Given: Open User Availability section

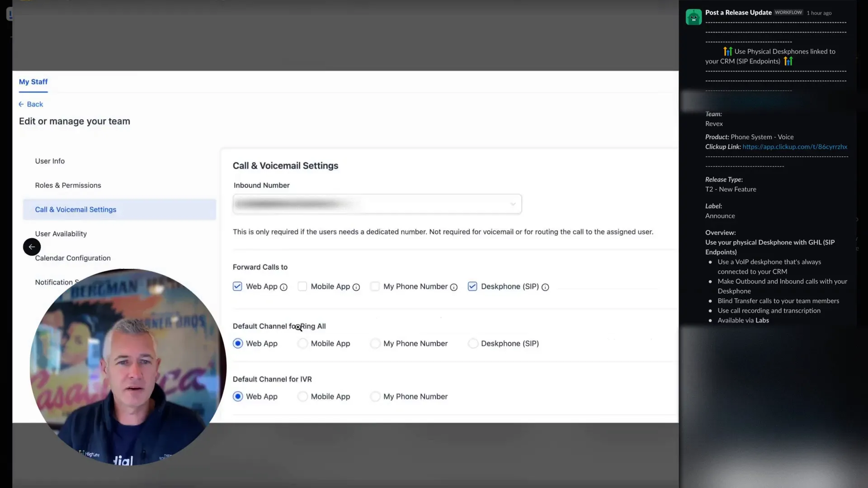Looking at the screenshot, I should pos(61,234).
